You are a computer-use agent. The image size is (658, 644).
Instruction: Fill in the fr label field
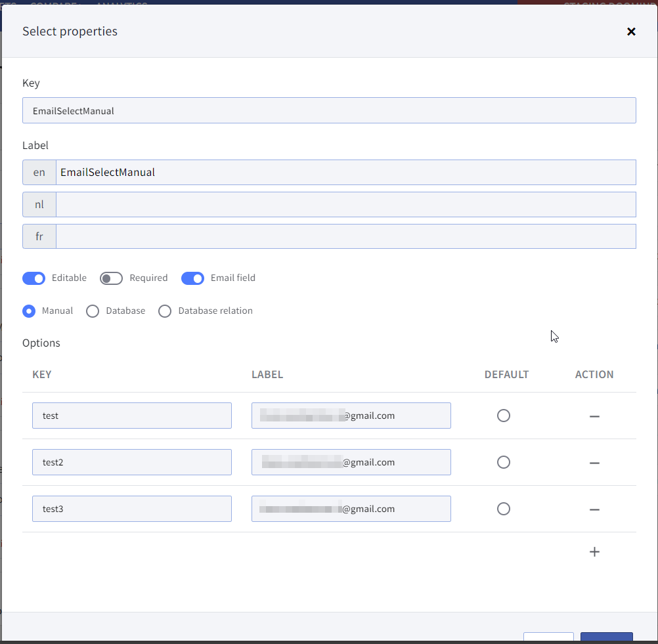346,236
